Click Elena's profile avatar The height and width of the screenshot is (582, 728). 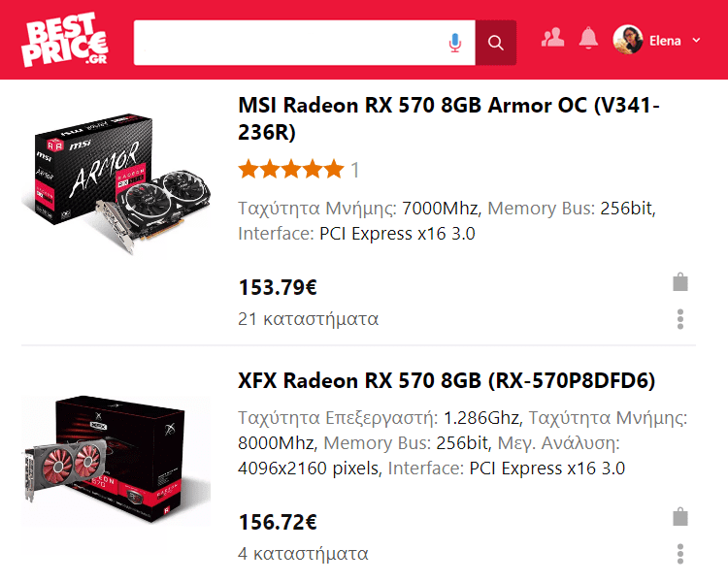pos(628,40)
